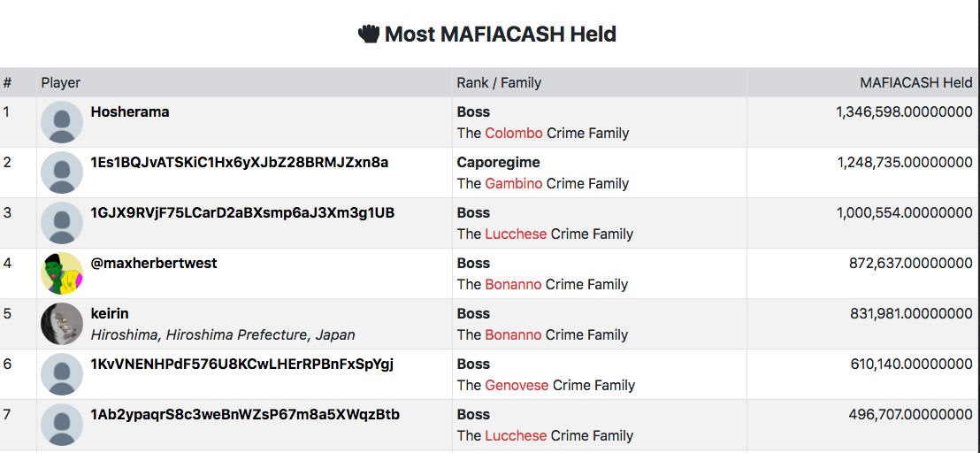
Task: Select the avatar for player 1Es1BQJvATSKiC1Hx6yXJbZ28BRMJZxn8a
Action: click(x=62, y=173)
